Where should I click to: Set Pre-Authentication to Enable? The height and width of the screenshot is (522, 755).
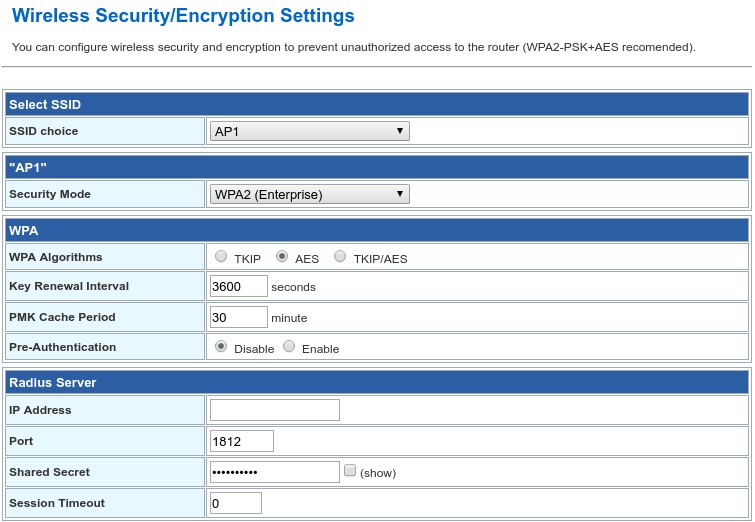[x=289, y=346]
